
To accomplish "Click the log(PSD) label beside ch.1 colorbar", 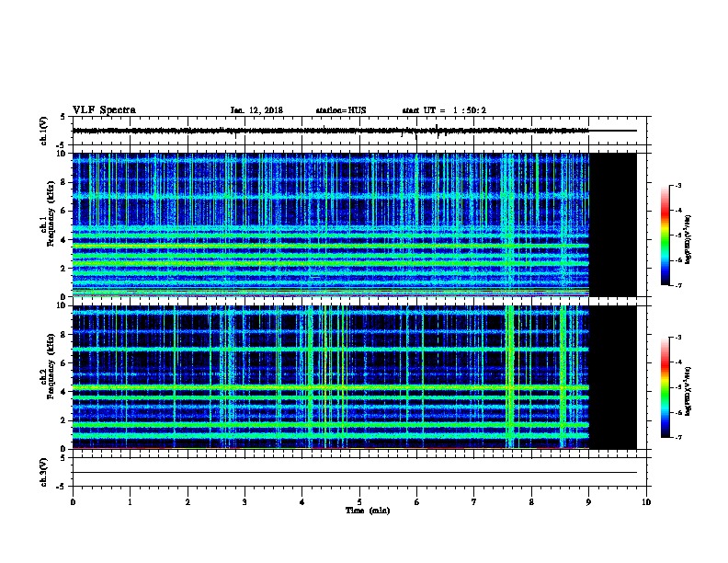I will click(688, 239).
